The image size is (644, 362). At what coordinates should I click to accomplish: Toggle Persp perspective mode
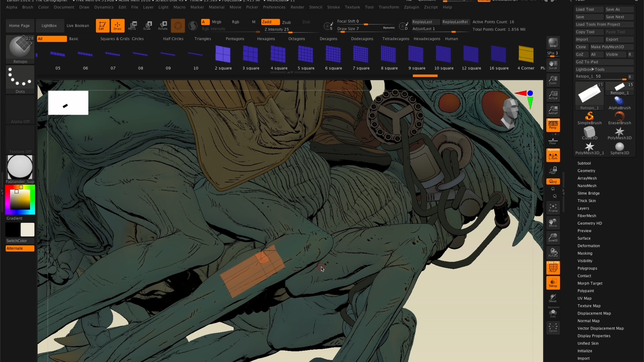pyautogui.click(x=553, y=125)
